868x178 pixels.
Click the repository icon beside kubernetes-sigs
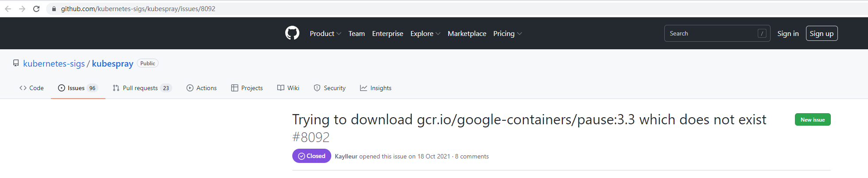16,63
